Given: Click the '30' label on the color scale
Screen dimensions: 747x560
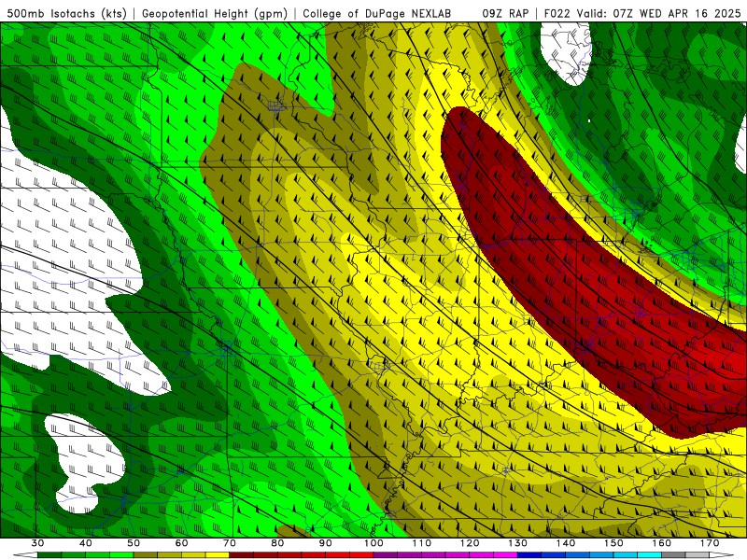Looking at the screenshot, I should click(37, 543).
